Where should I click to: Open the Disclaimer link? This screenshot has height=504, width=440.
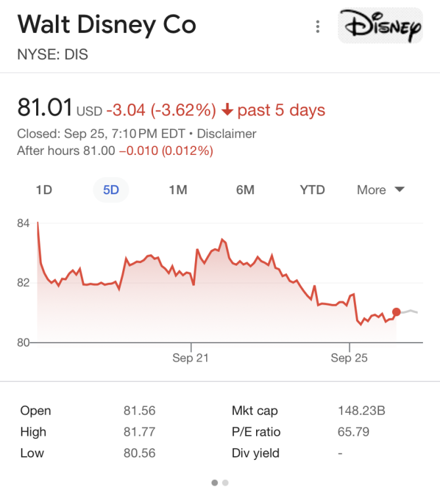[x=227, y=134]
